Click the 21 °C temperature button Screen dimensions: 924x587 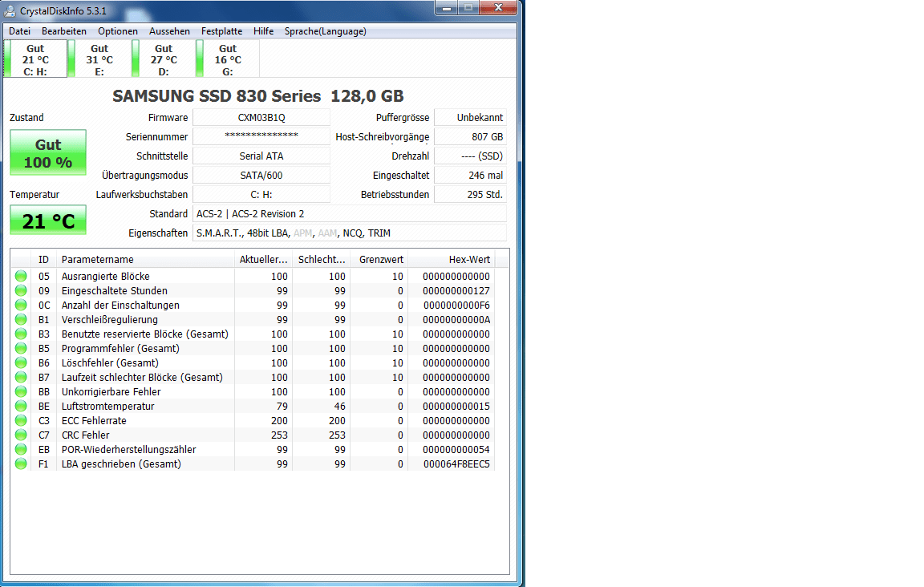(x=48, y=221)
